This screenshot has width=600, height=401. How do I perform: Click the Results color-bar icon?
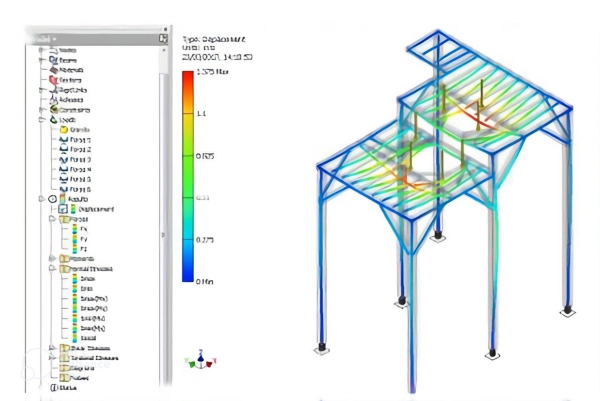(x=62, y=199)
